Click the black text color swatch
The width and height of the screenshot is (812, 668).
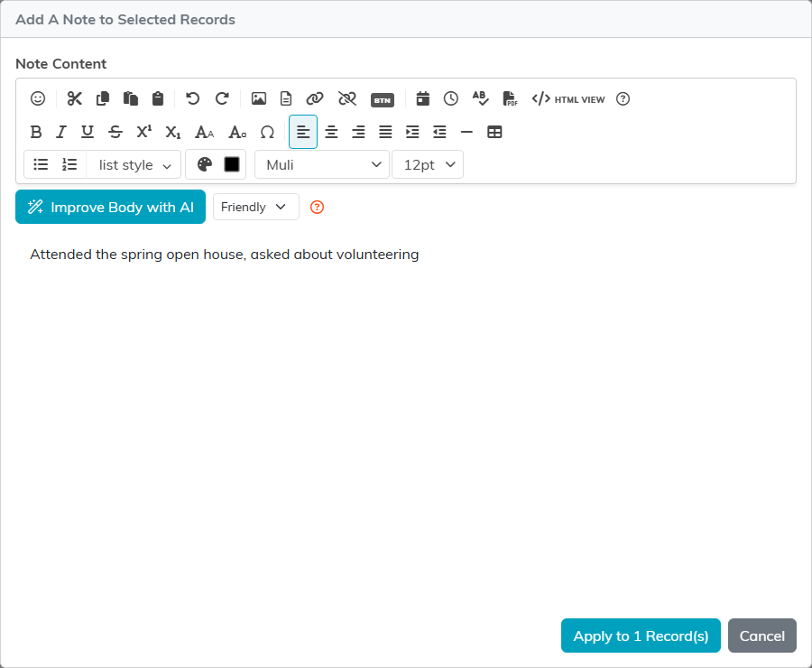[x=232, y=164]
